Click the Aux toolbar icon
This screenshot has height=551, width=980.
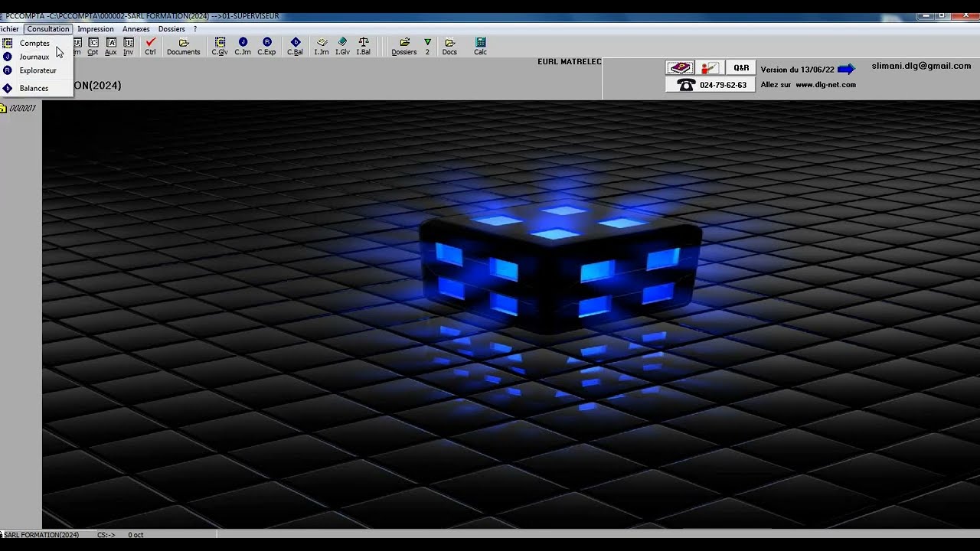click(x=111, y=47)
